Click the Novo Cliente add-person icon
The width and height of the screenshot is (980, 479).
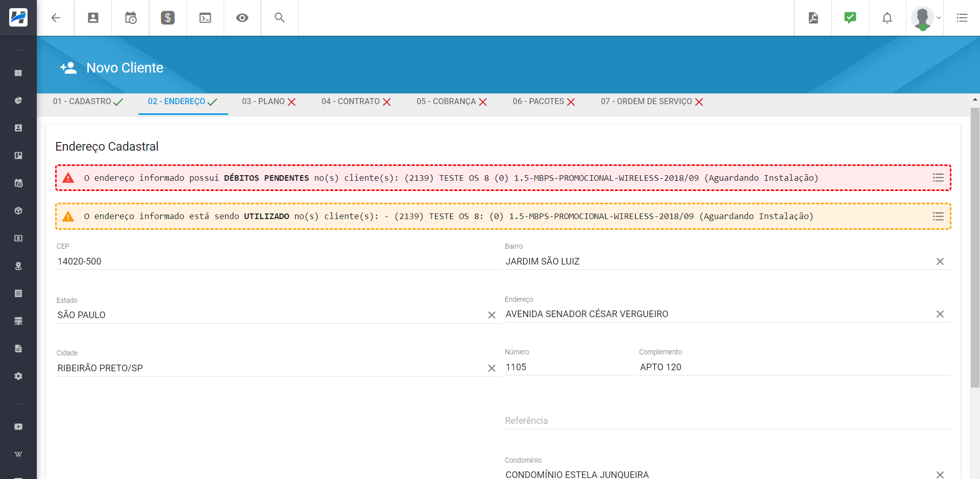tap(68, 68)
